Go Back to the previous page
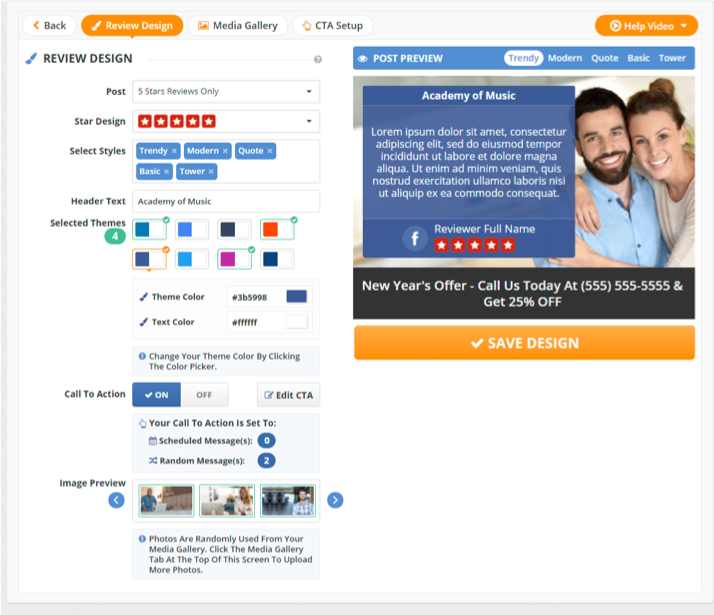Screen dimensions: 714x615 tap(50, 25)
